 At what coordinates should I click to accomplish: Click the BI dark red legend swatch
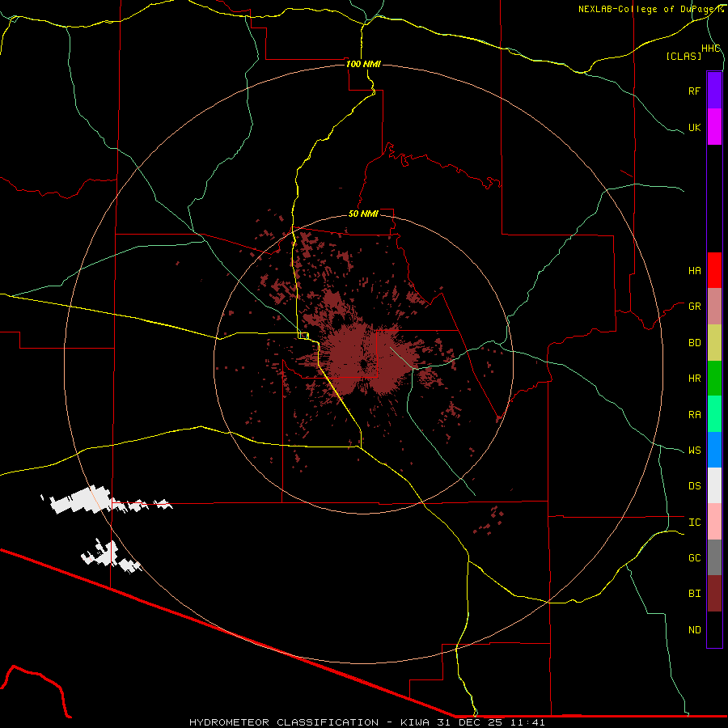714,594
